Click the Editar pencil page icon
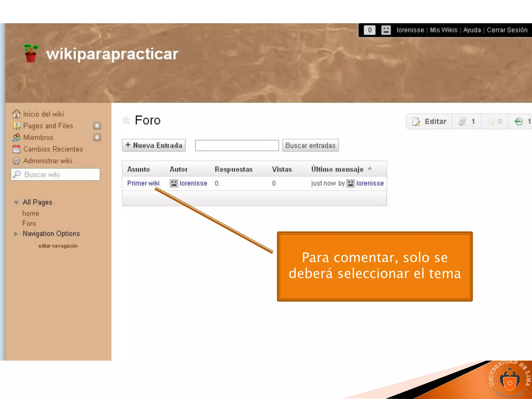The image size is (532, 399). click(416, 121)
